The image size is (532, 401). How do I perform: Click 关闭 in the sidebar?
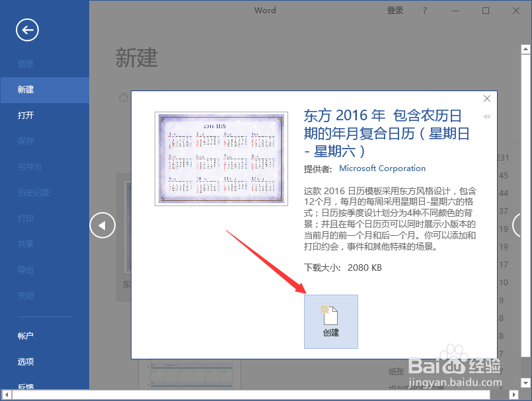pyautogui.click(x=26, y=296)
